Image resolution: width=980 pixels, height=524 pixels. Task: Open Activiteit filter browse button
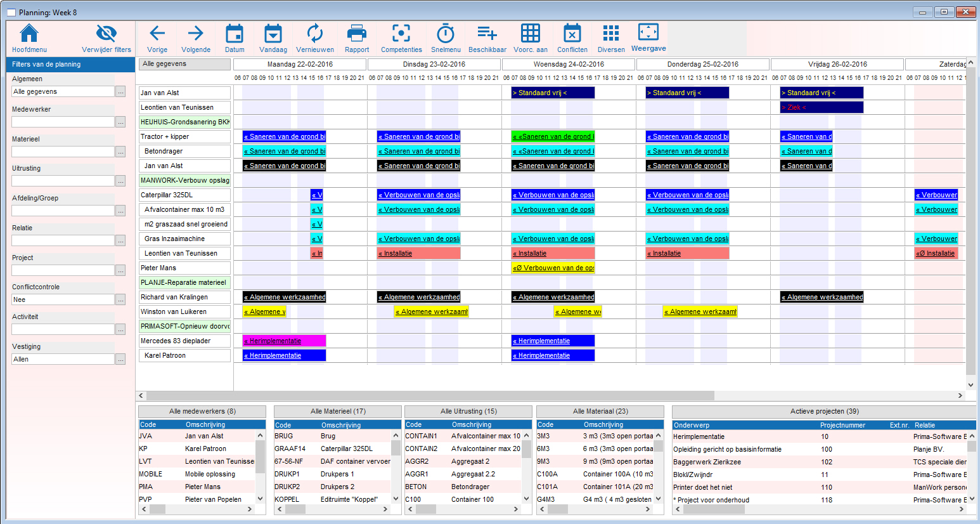tap(120, 329)
